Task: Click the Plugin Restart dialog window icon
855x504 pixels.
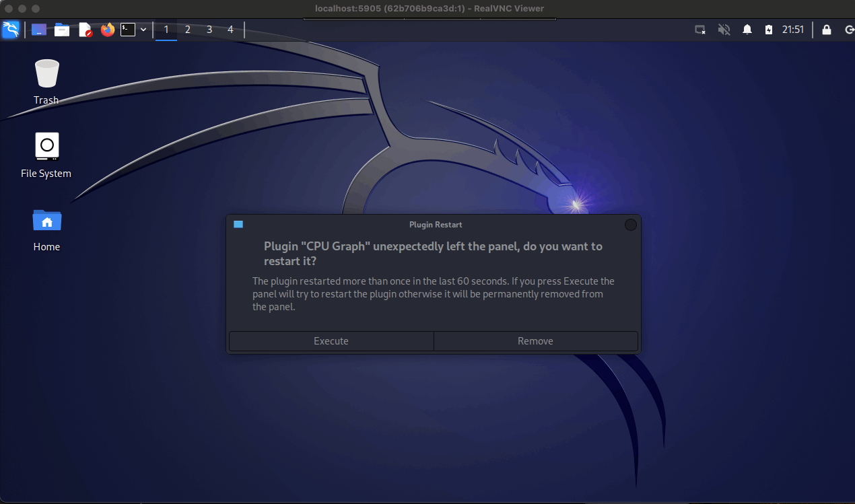Action: 238,225
